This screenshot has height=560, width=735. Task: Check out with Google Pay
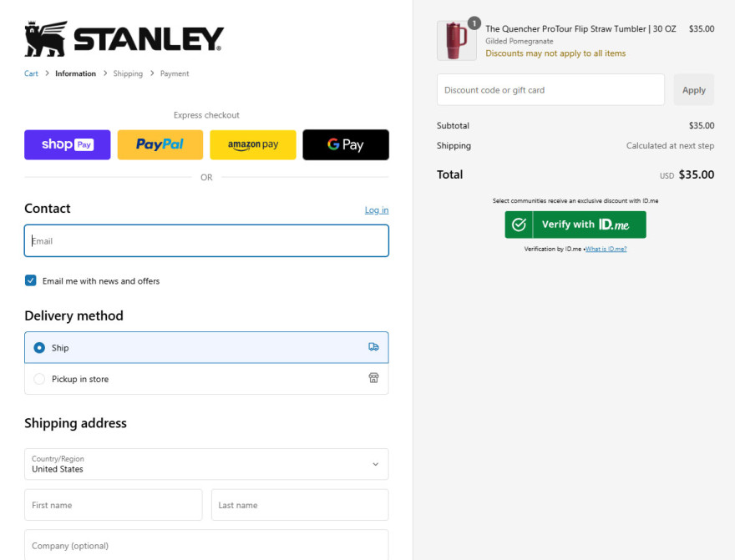(346, 144)
